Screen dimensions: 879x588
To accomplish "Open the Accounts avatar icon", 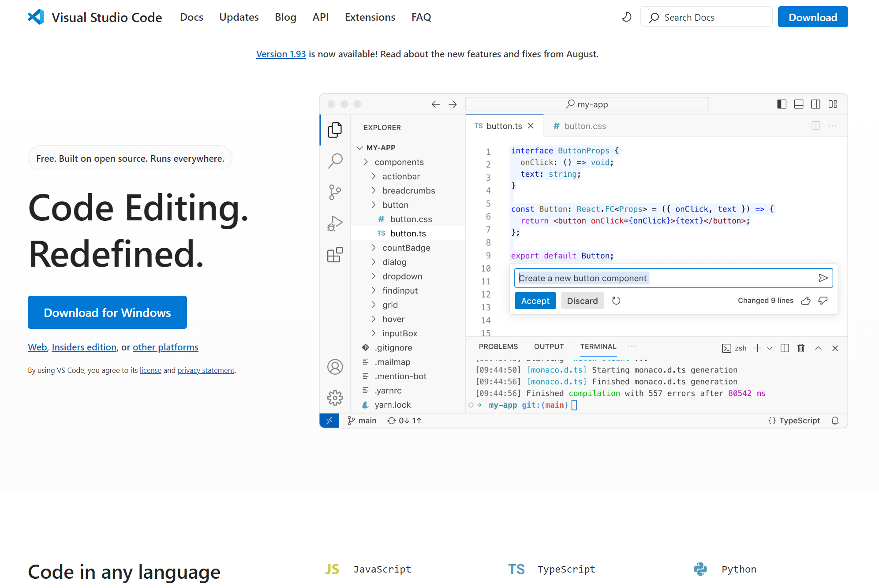I will tap(335, 367).
